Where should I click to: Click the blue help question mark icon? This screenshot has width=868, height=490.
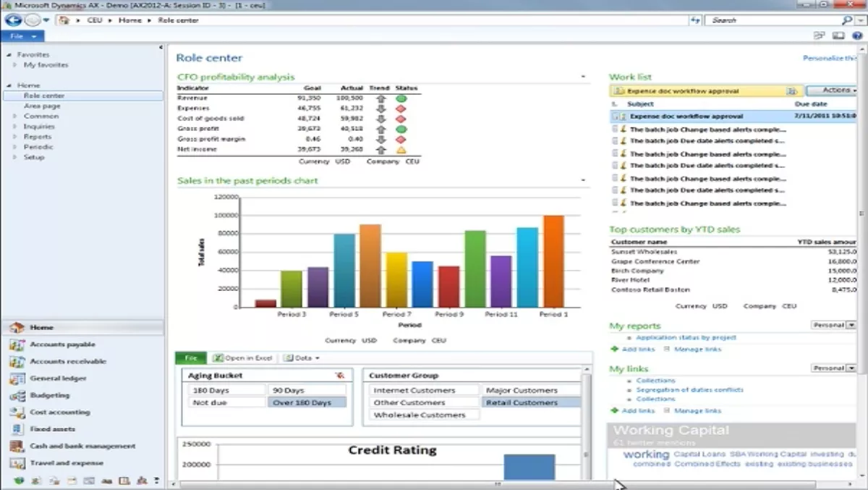[x=857, y=35]
